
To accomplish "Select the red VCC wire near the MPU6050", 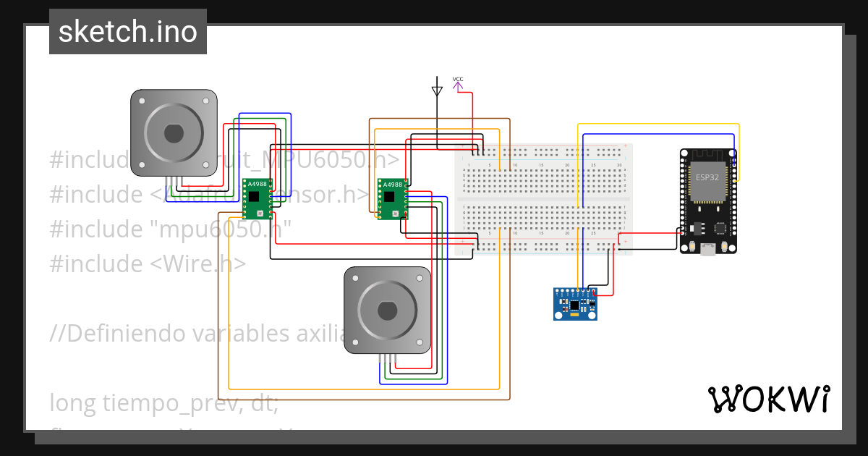I will [x=609, y=295].
